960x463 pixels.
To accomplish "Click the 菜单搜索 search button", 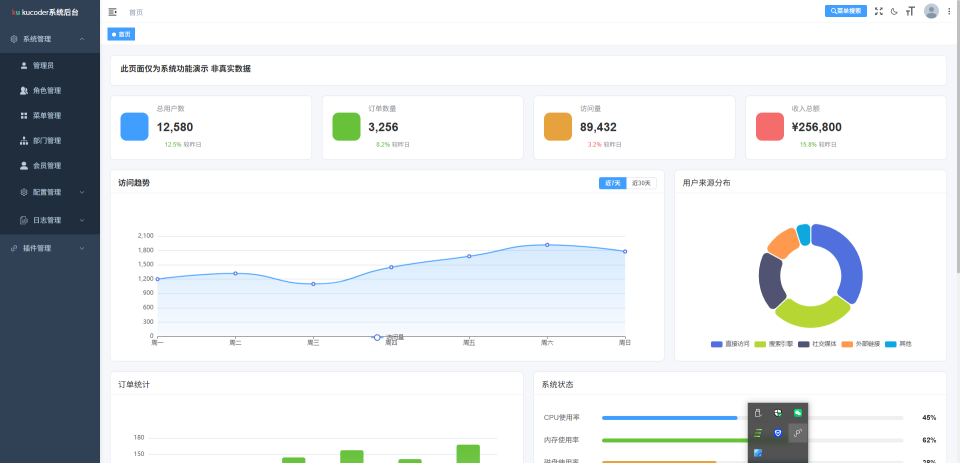I will pos(845,11).
